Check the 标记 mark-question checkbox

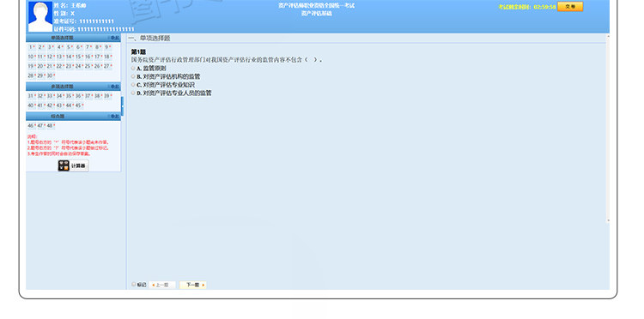point(133,284)
